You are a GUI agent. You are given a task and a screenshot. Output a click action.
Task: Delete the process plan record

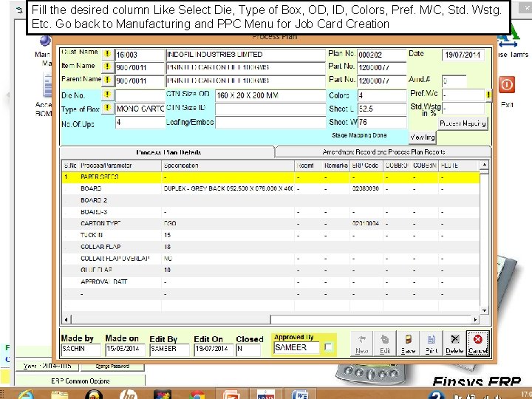point(454,344)
